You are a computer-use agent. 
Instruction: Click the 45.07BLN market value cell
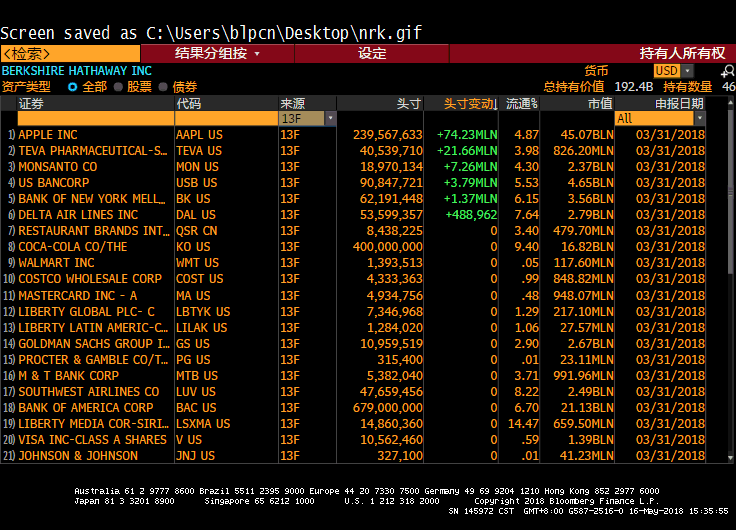coord(587,135)
